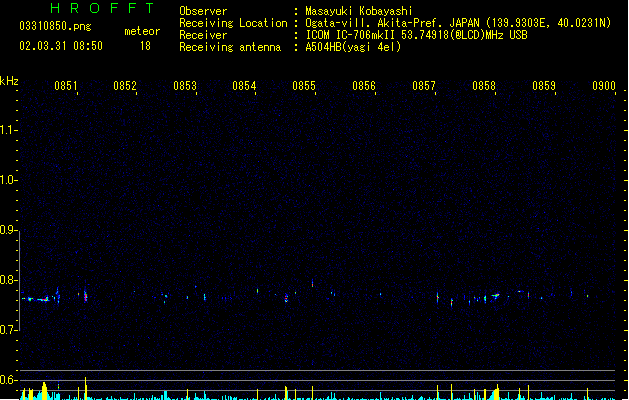Click the Receiver label
Screen dimensions: 629x400
(203, 35)
